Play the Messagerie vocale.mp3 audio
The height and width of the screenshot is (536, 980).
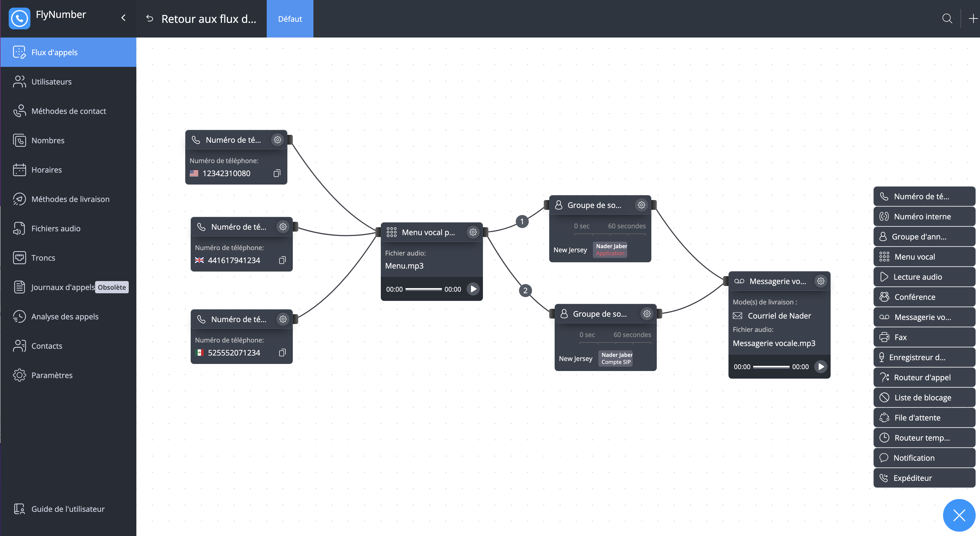(821, 367)
